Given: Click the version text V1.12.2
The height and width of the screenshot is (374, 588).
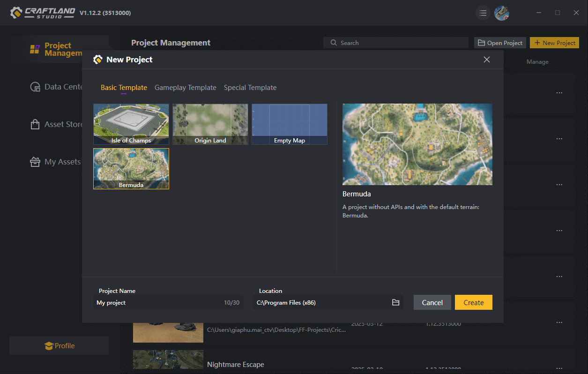Looking at the screenshot, I should click(x=105, y=13).
